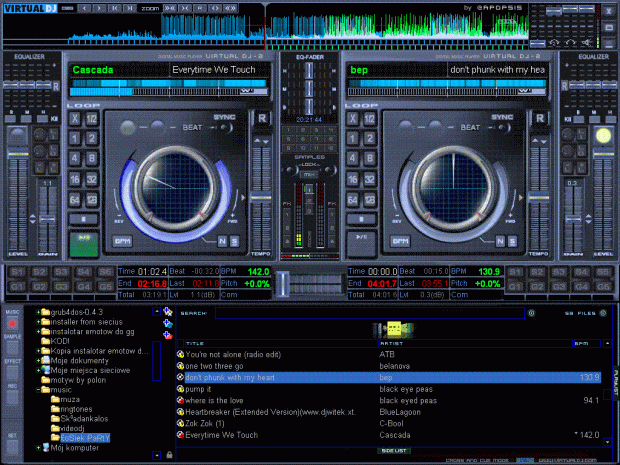Click the add favorite folder star icon

click(x=168, y=312)
